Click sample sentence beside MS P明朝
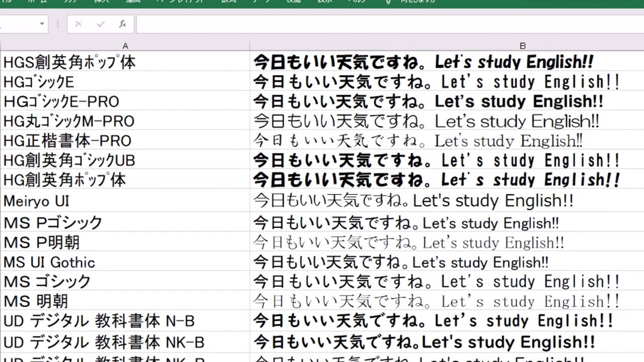This screenshot has height=362, width=644. click(x=409, y=242)
